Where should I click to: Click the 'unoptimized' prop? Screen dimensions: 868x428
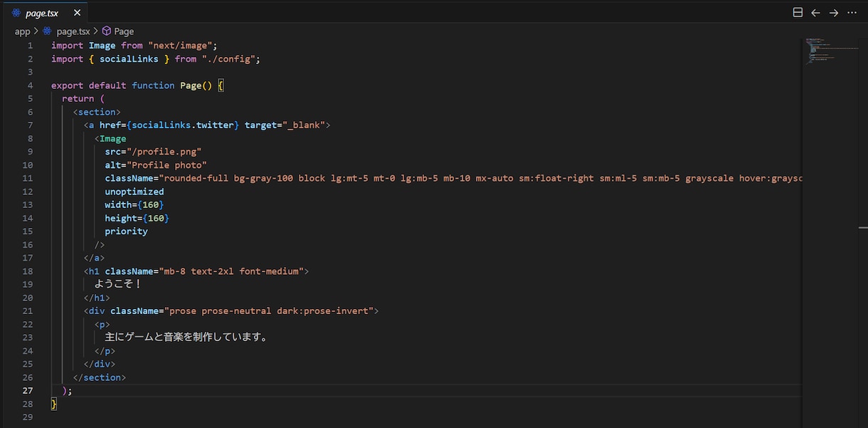pyautogui.click(x=134, y=192)
